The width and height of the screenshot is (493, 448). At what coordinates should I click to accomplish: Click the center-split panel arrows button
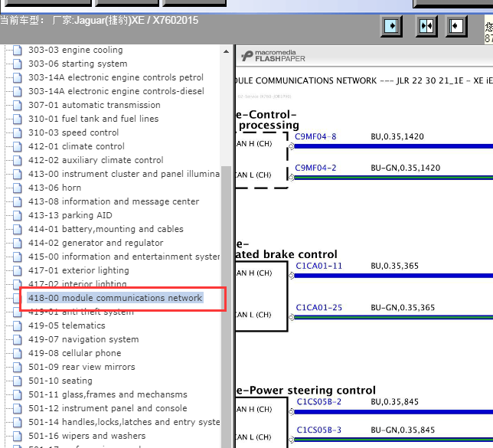(426, 26)
